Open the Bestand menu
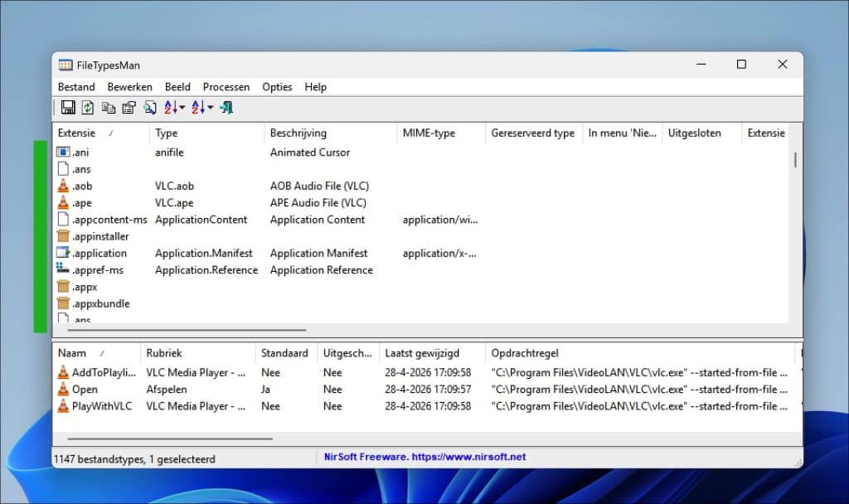 click(x=76, y=87)
